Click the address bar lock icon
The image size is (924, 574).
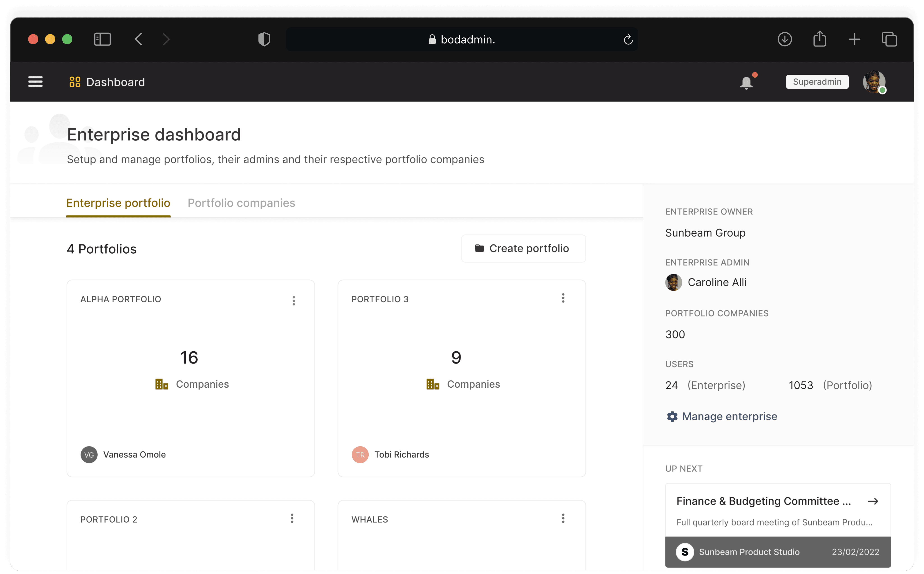tap(432, 39)
